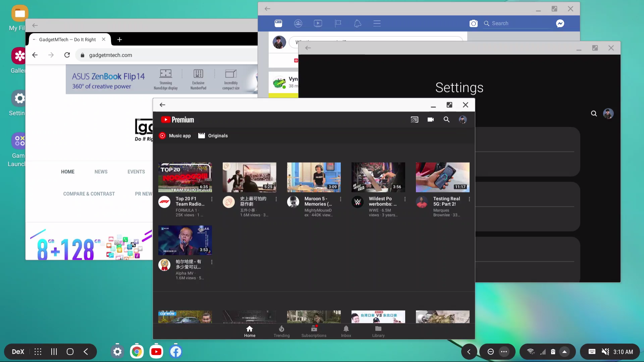This screenshot has width=644, height=362.
Task: Launch Facebook from the taskbar
Action: 176,352
